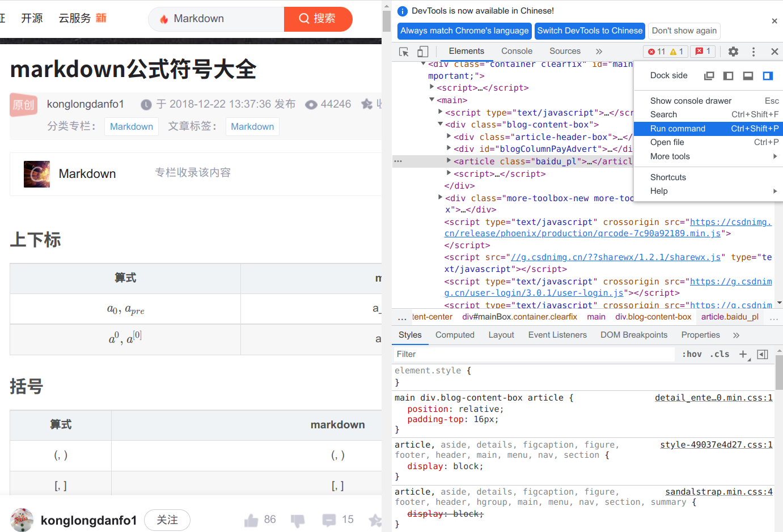Viewport: 783px width, 532px height.
Task: Open DevTools settings gear
Action: click(733, 52)
